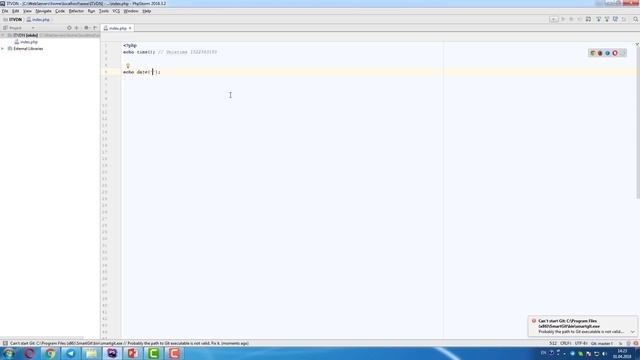Switch to PhpStorm taskbar button
The image size is (640, 360).
[x=112, y=353]
